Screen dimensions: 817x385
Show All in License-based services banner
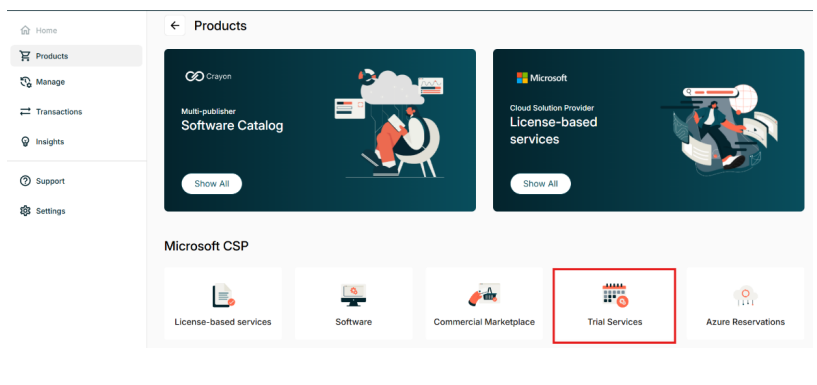(x=540, y=183)
